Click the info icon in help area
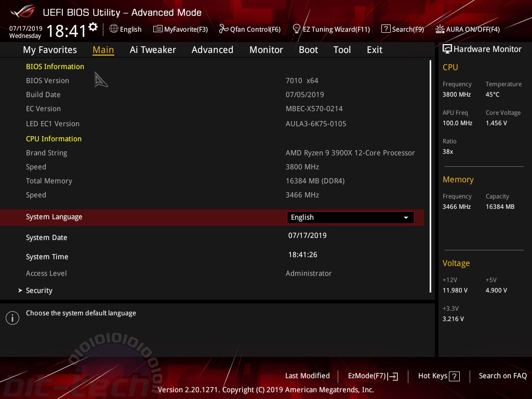This screenshot has height=399, width=532. point(12,318)
